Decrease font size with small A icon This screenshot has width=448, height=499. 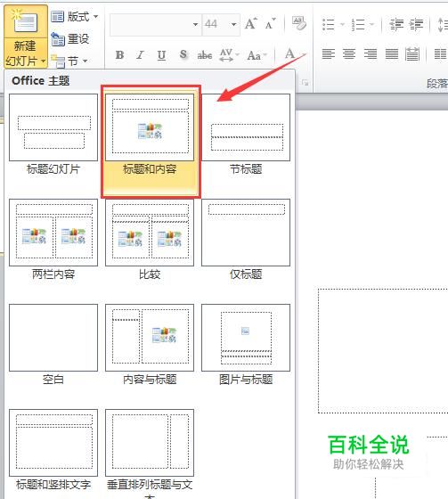coord(270,24)
